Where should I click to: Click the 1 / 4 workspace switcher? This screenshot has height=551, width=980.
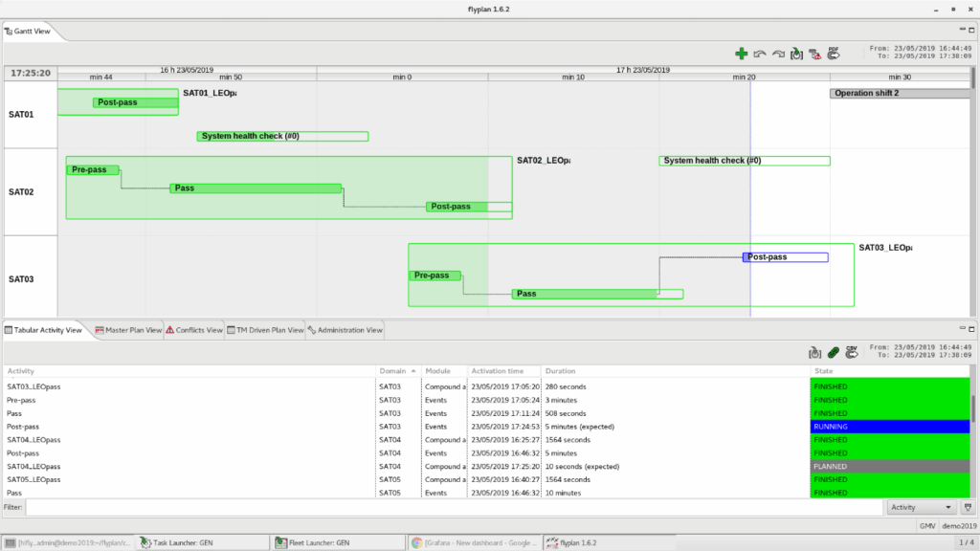(967, 543)
